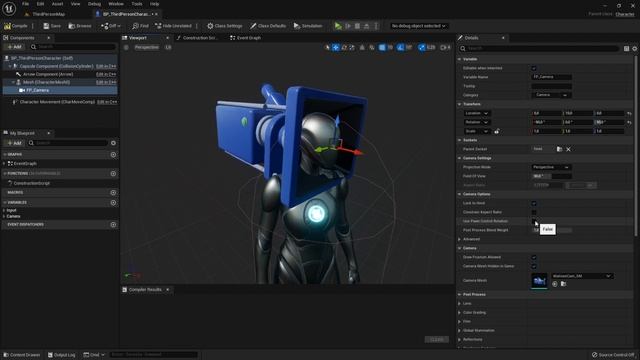Viewport: 640px width, 360px height.
Task: Select the translate (move) gizmo tool in viewport
Action: (336, 47)
